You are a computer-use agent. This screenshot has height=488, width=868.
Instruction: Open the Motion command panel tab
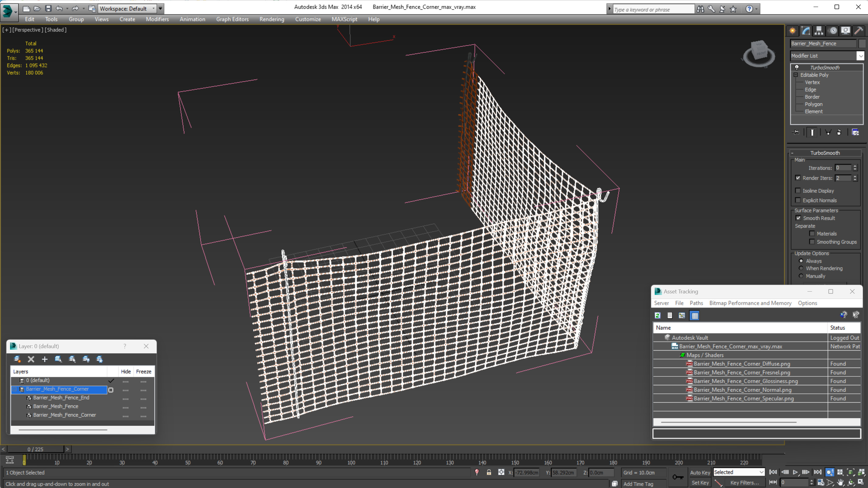[832, 31]
